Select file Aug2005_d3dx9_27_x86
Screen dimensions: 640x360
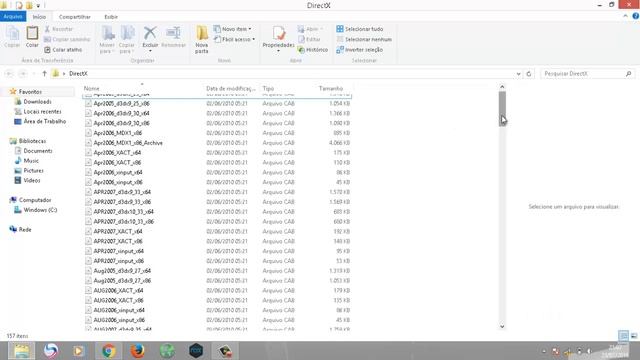coord(122,280)
